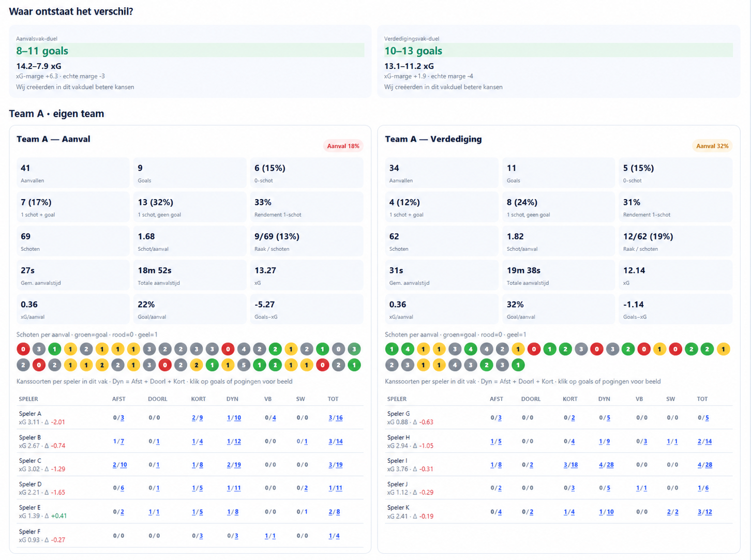Select the '10–13 goals' Verdedigingsvak-duel card
The image size is (751, 560).
coord(559,62)
